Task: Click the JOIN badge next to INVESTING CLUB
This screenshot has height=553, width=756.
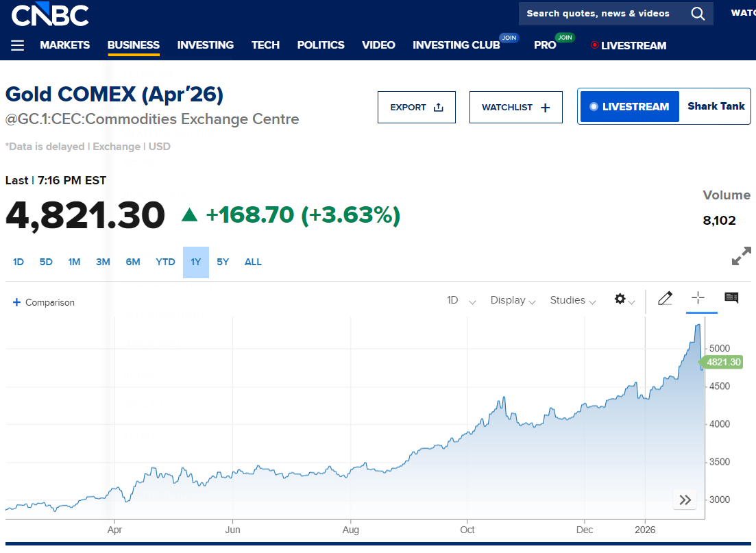Action: (509, 38)
